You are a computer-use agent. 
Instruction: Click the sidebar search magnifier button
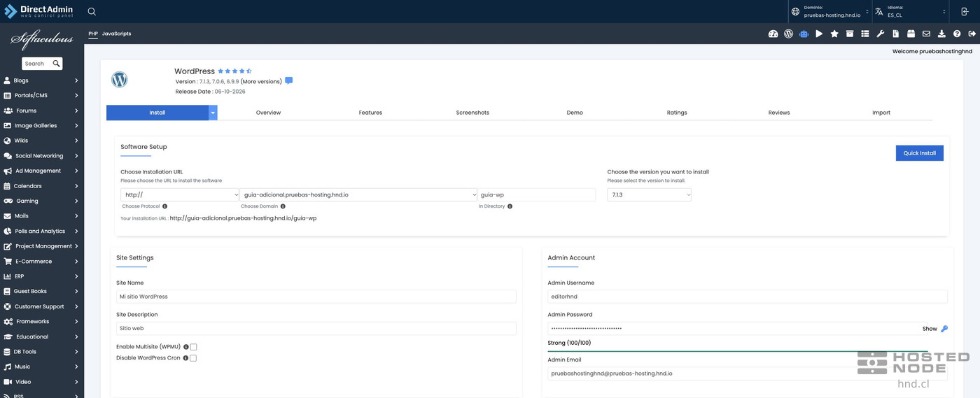[x=56, y=64]
